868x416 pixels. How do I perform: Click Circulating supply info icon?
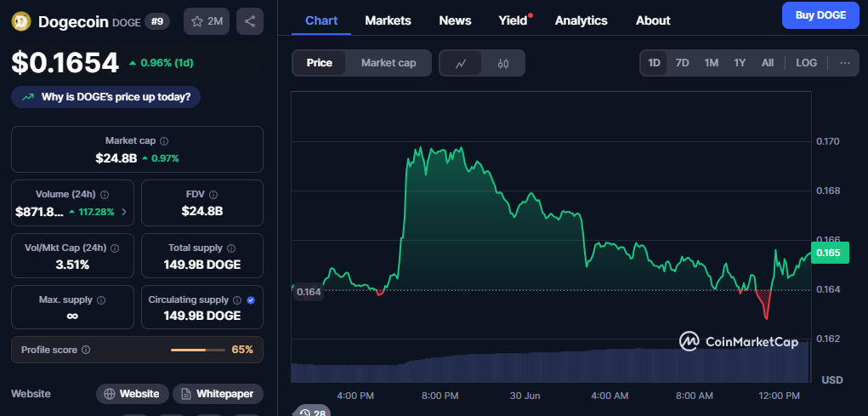click(237, 300)
